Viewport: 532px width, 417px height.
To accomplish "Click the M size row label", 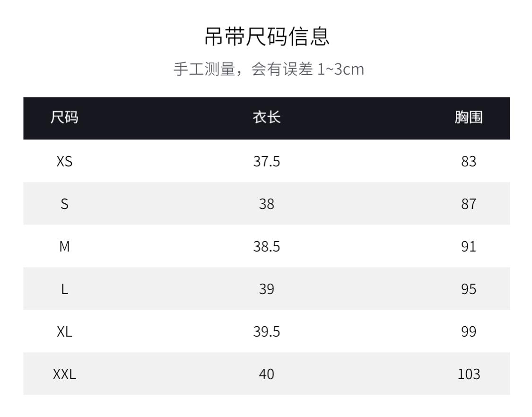I will 64,247.
